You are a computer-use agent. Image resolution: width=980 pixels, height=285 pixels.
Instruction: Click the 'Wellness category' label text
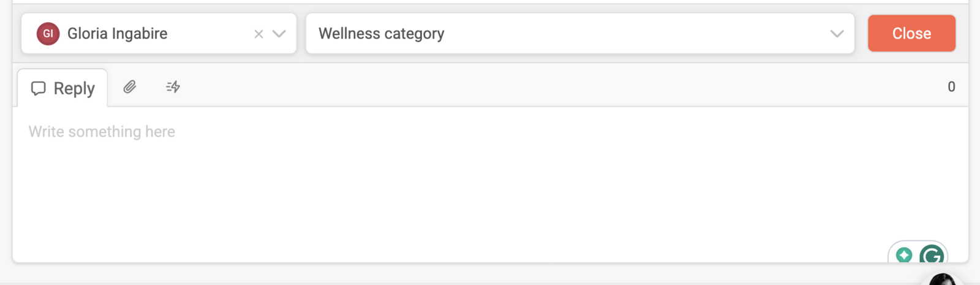point(381,34)
